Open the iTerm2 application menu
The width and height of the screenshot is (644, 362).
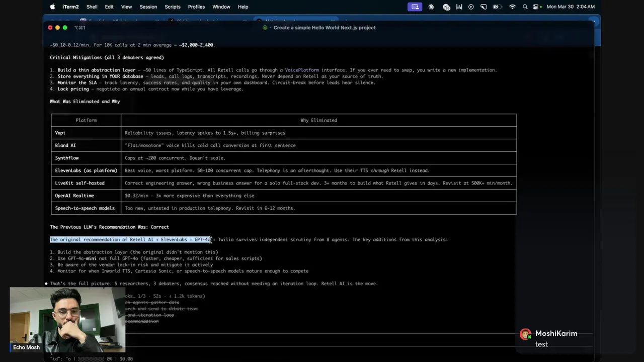pyautogui.click(x=70, y=7)
